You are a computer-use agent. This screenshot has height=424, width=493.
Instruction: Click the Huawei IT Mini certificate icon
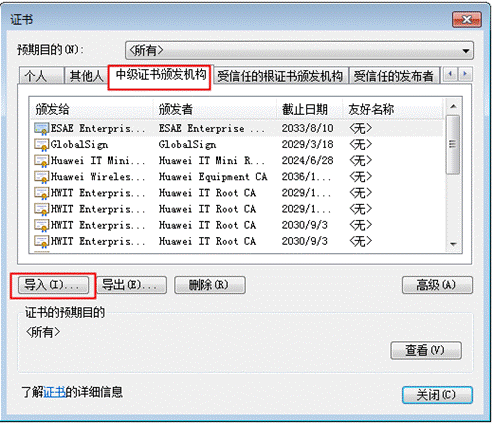[41, 161]
